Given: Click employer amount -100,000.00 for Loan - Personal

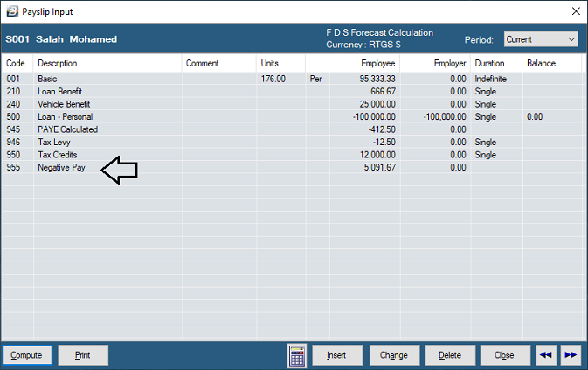Looking at the screenshot, I should (x=445, y=116).
